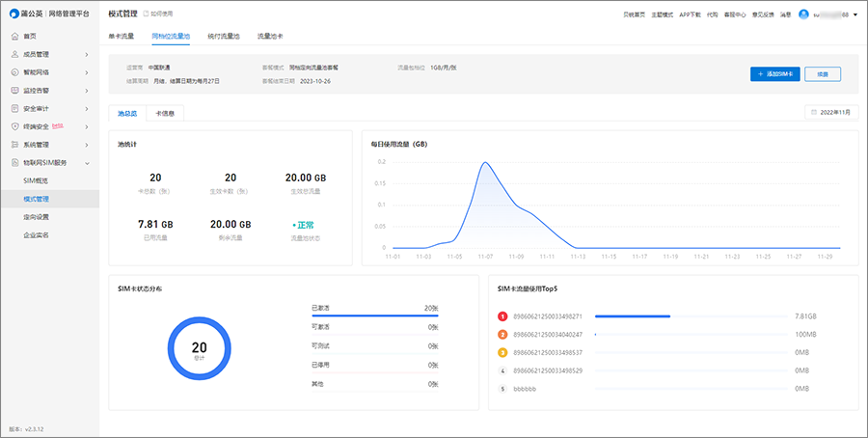The height and width of the screenshot is (438, 868).
Task: Click the home icon beside 首页
Action: tap(14, 36)
